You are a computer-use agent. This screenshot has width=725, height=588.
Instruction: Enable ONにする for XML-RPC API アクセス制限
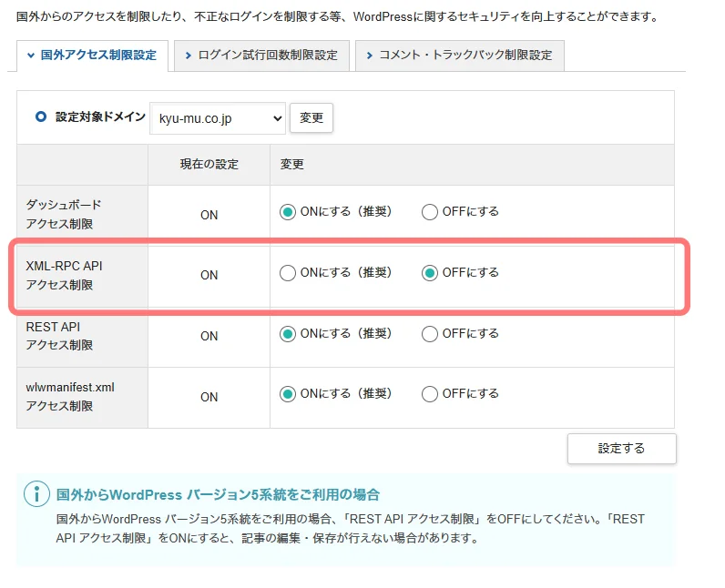coord(288,273)
